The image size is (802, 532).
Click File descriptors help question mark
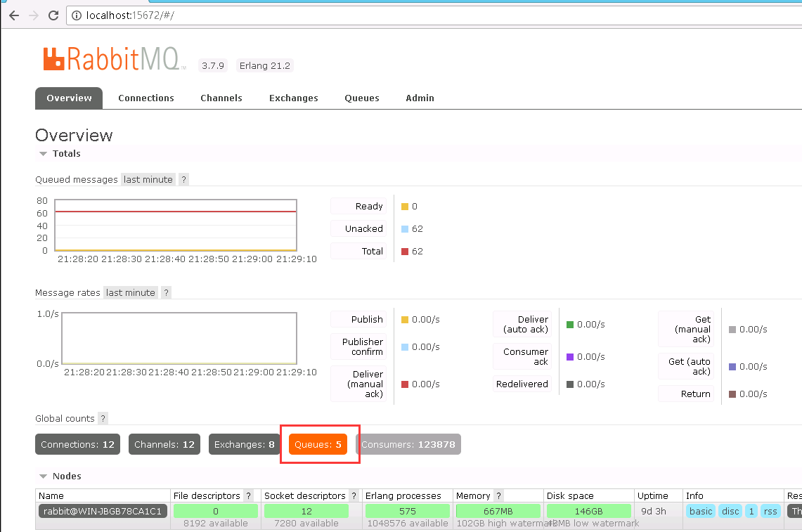[248, 496]
